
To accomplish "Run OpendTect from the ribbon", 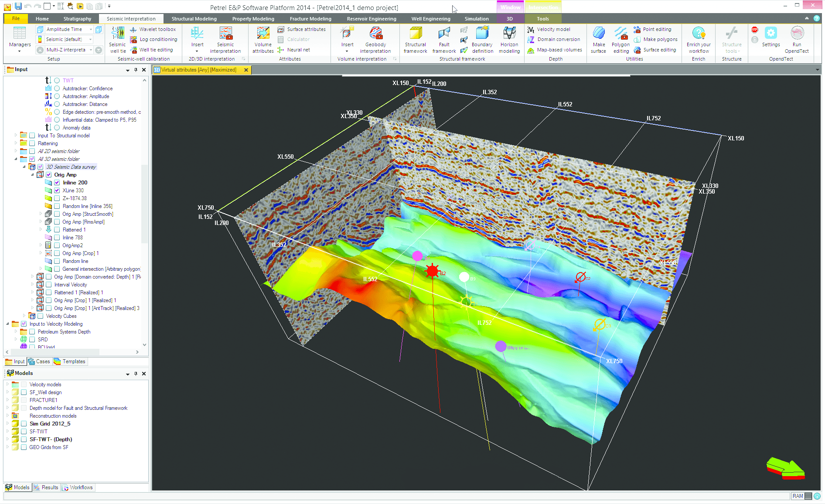I will 797,40.
